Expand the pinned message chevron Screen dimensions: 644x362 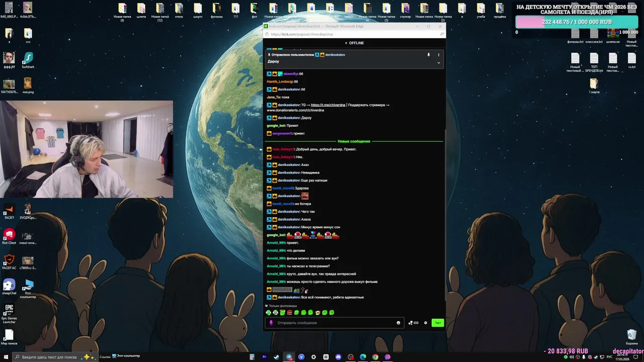pos(438,63)
